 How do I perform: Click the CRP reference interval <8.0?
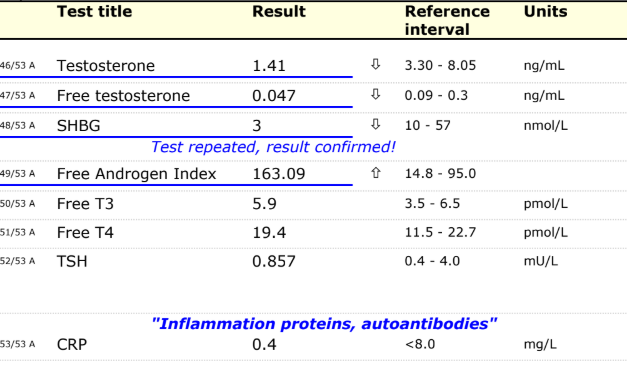420,344
